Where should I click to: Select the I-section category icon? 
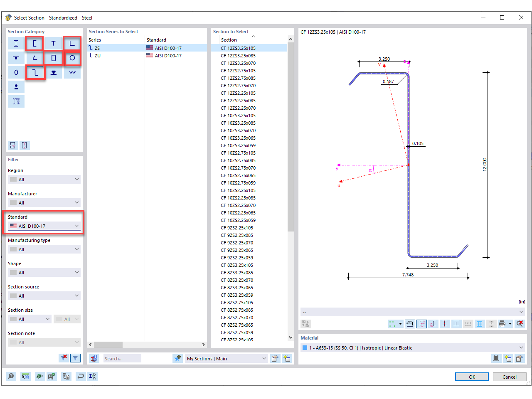click(x=16, y=43)
